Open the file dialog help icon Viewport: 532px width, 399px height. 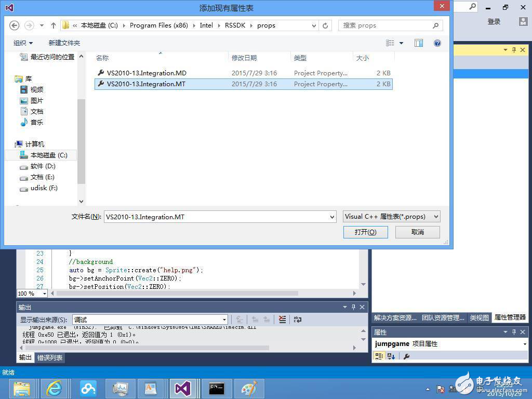point(437,43)
